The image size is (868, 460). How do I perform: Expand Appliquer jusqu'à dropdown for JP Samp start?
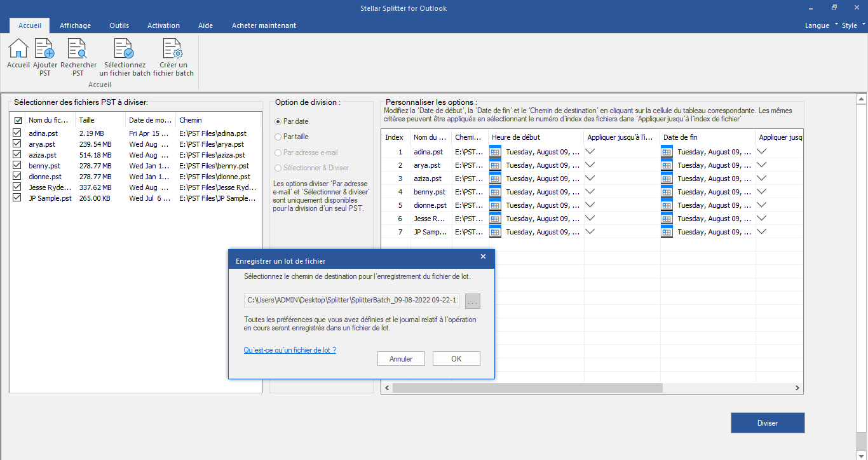[x=590, y=232]
